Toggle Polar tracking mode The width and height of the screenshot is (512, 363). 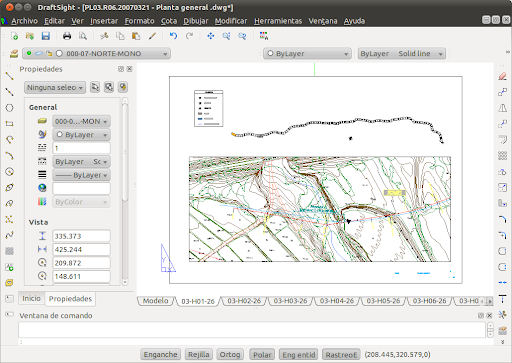tap(262, 354)
